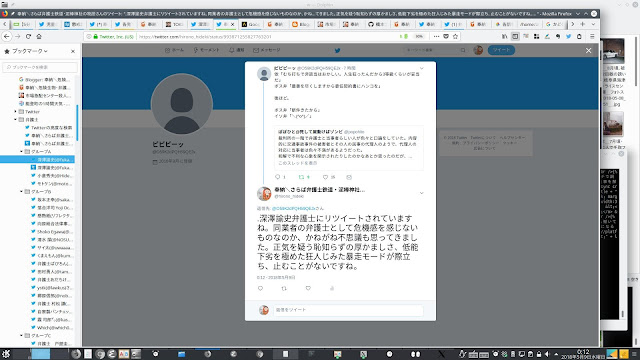Viewport: 640px width, 360px height.
Task: Open the application launcher on taskbar
Action: pos(6,354)
